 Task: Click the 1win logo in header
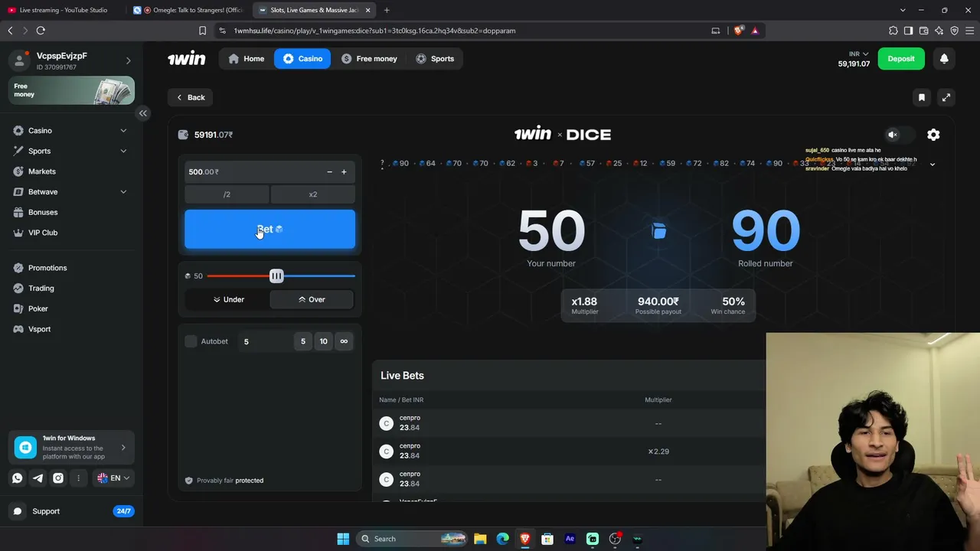(x=187, y=59)
